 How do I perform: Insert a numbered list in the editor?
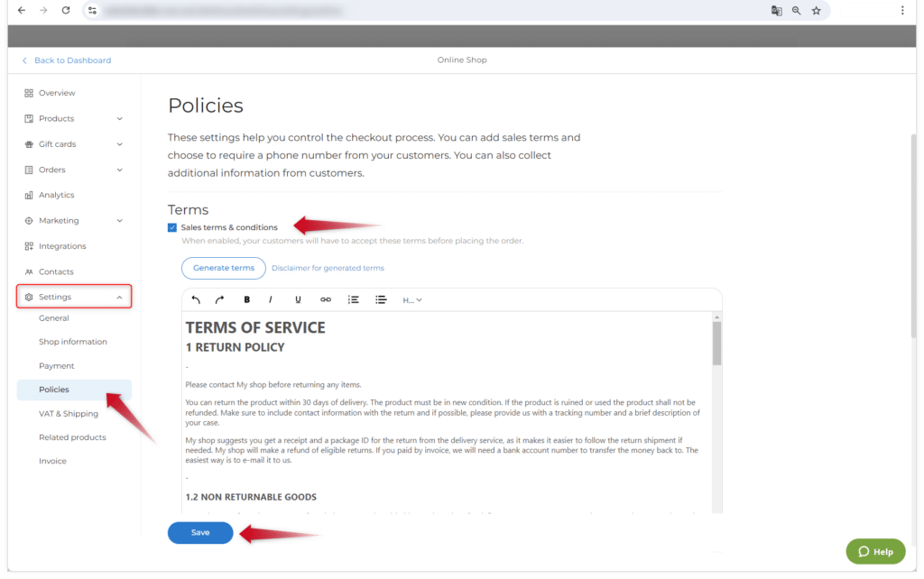click(x=354, y=299)
